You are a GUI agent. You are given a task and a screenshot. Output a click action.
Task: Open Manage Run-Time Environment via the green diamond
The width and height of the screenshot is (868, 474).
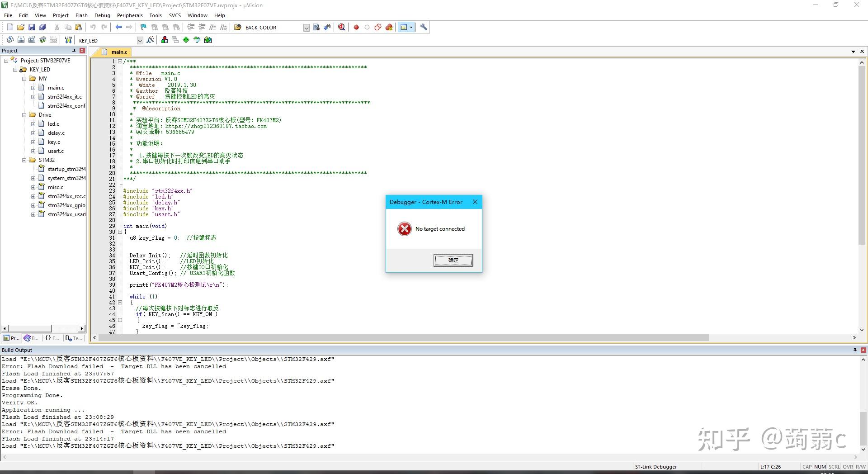pyautogui.click(x=186, y=40)
